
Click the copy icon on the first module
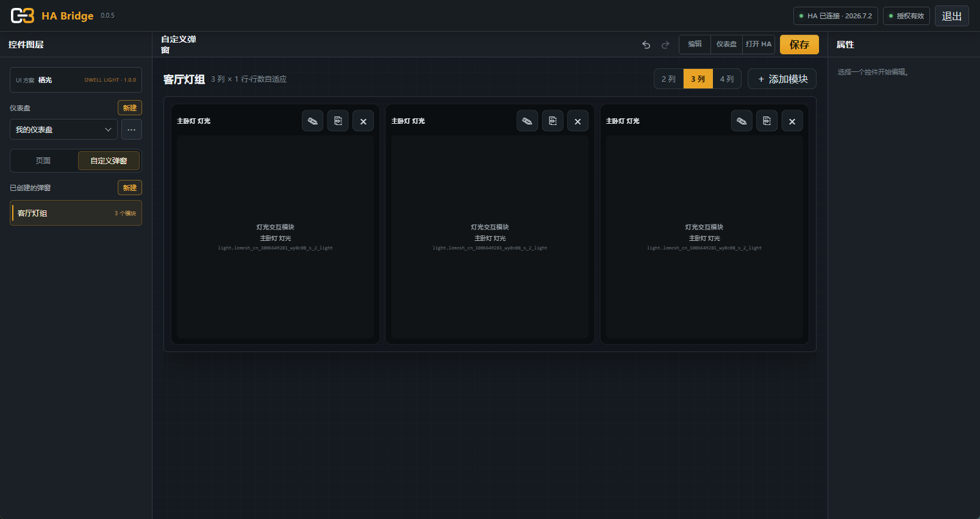tap(338, 121)
